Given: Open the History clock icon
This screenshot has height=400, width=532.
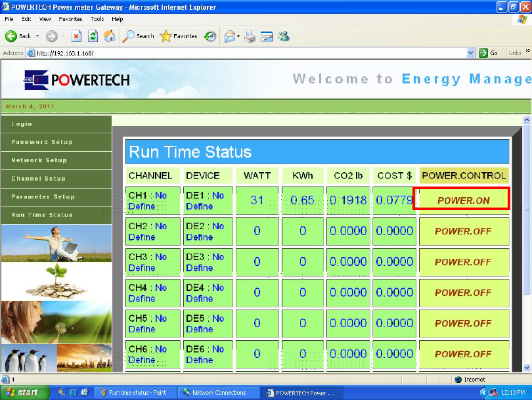Looking at the screenshot, I should point(210,36).
